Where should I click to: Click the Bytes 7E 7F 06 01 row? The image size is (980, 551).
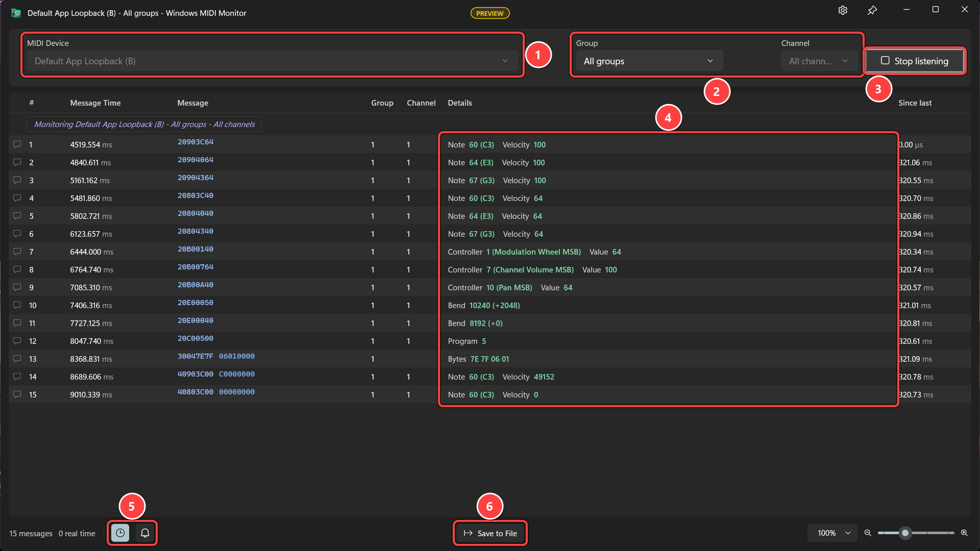pos(478,359)
